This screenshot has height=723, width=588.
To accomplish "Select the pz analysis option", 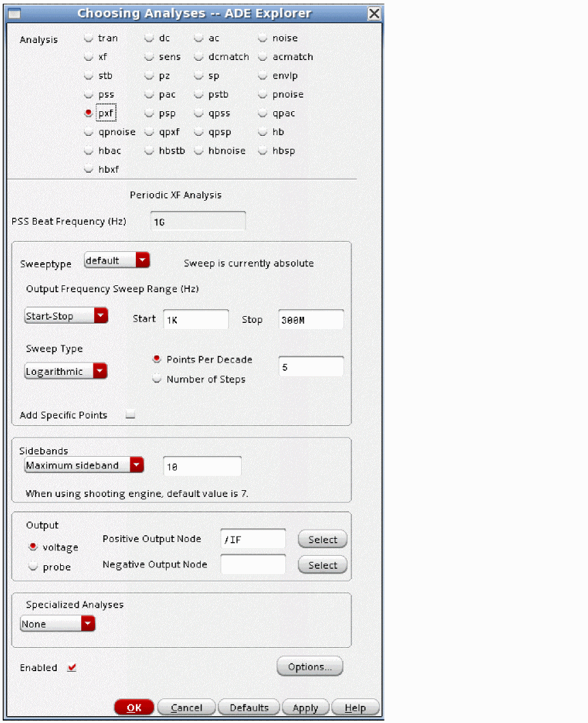I will (149, 76).
